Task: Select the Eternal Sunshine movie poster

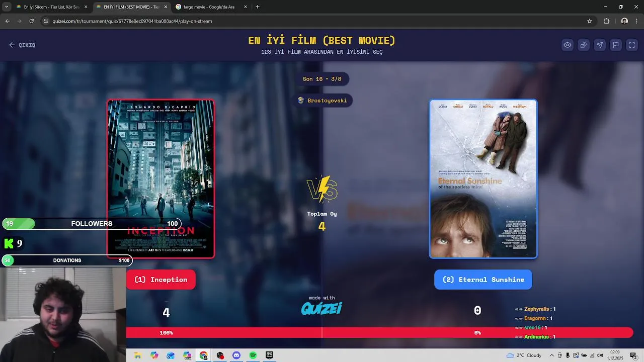Action: click(483, 178)
